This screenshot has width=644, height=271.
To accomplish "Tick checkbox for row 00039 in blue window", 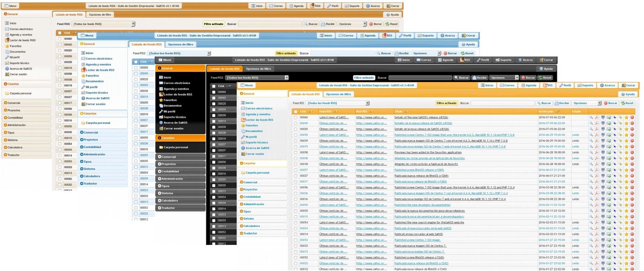I will (x=136, y=91).
